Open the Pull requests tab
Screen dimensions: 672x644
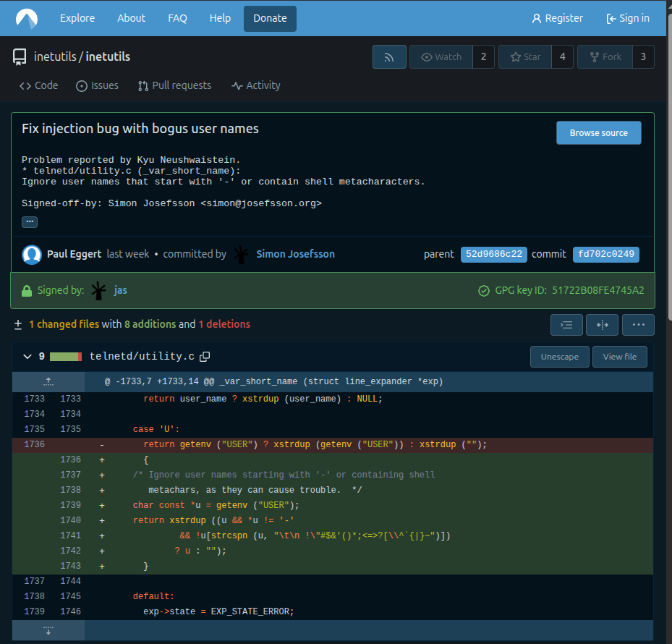[174, 85]
